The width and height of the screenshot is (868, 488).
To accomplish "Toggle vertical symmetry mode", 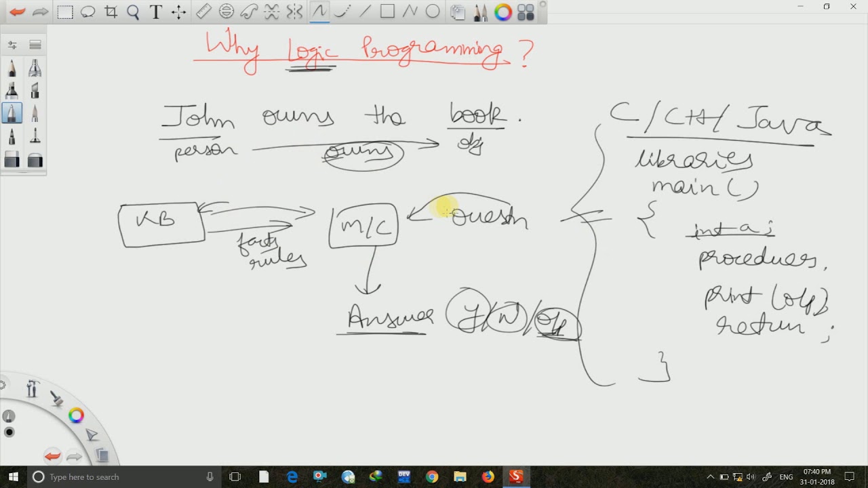I will click(x=294, y=12).
